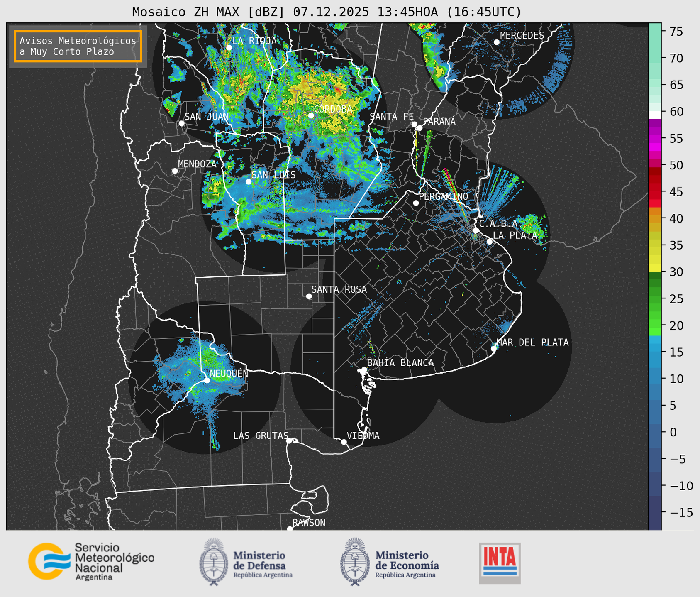700x597 pixels.
Task: Click the yellow echo west of San Luis
Action: click(x=214, y=189)
